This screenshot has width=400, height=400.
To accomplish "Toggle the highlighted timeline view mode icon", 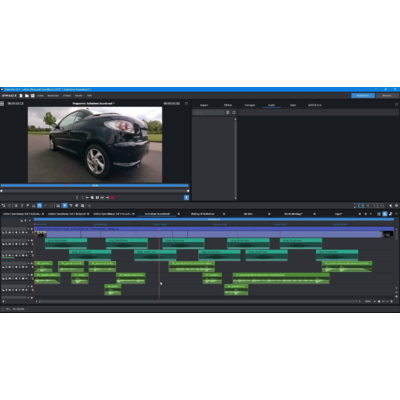I will pyautogui.click(x=385, y=214).
